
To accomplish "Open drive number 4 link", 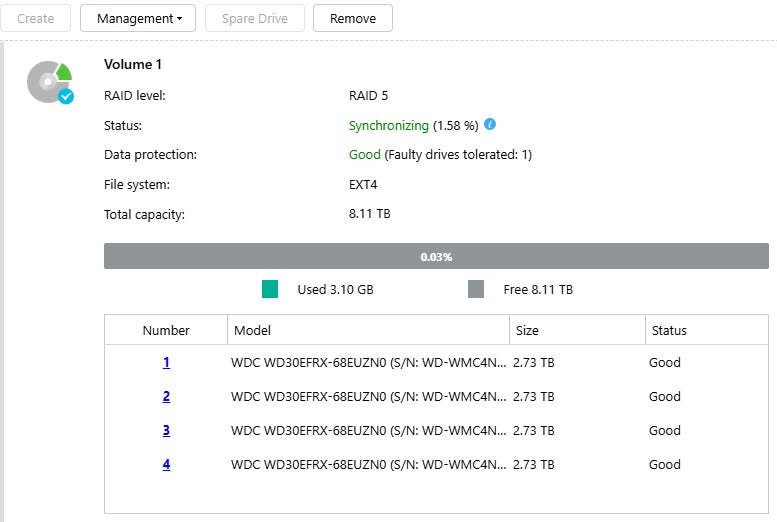I will click(166, 464).
